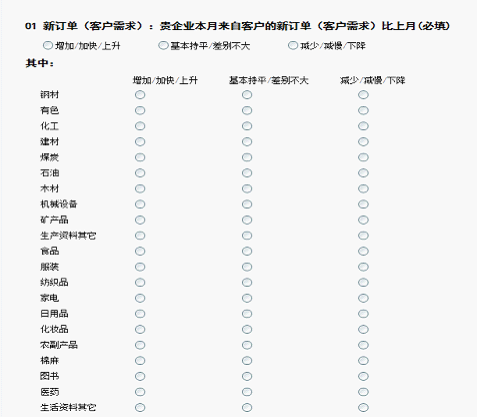Select overall 减少/减慢/下降 radio option
Image resolution: width=478 pixels, height=417 pixels.
pyautogui.click(x=293, y=45)
